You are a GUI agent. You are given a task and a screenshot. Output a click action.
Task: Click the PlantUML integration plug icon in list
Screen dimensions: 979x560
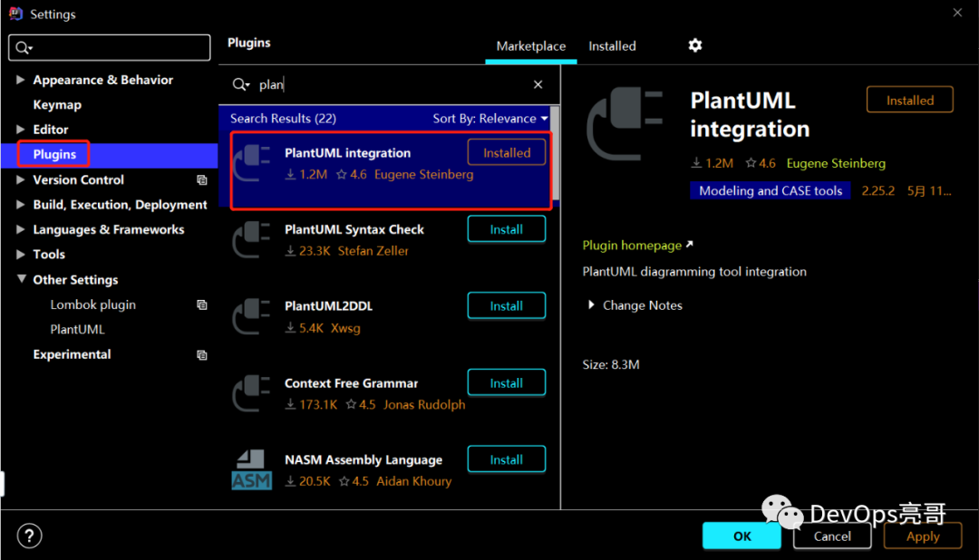tap(252, 162)
